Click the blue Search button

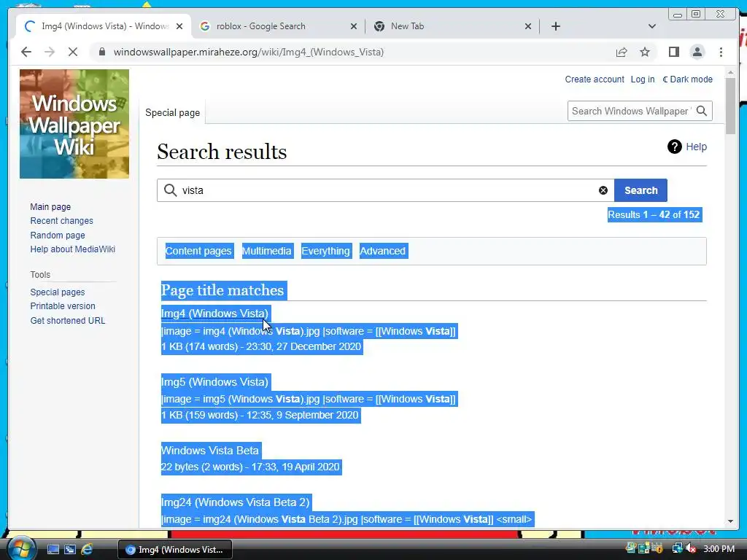640,190
